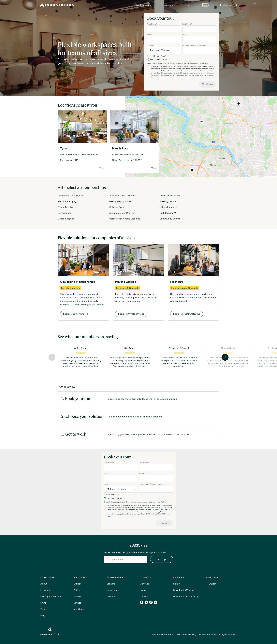
Task: Click the Private Offices photo
Action: (138, 260)
